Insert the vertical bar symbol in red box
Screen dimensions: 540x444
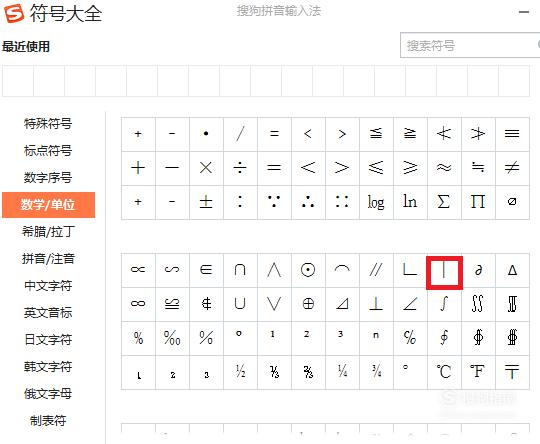pyautogui.click(x=444, y=272)
